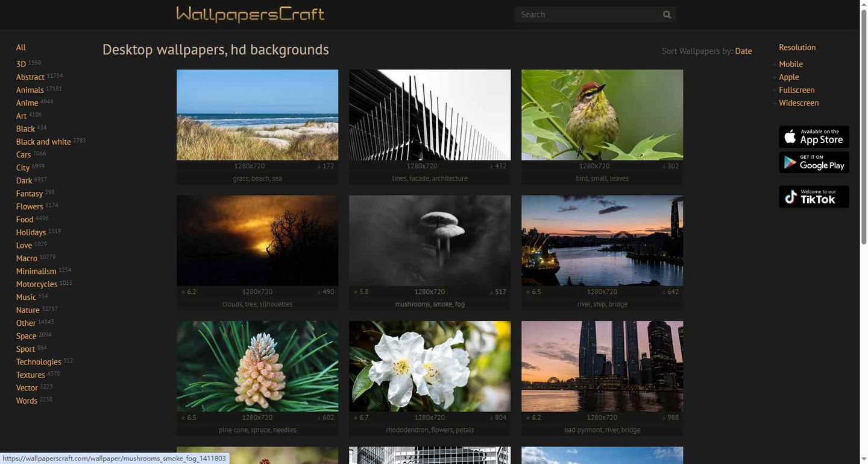Viewport: 868px width, 464px height.
Task: Open the Minimalism category
Action: tap(36, 272)
